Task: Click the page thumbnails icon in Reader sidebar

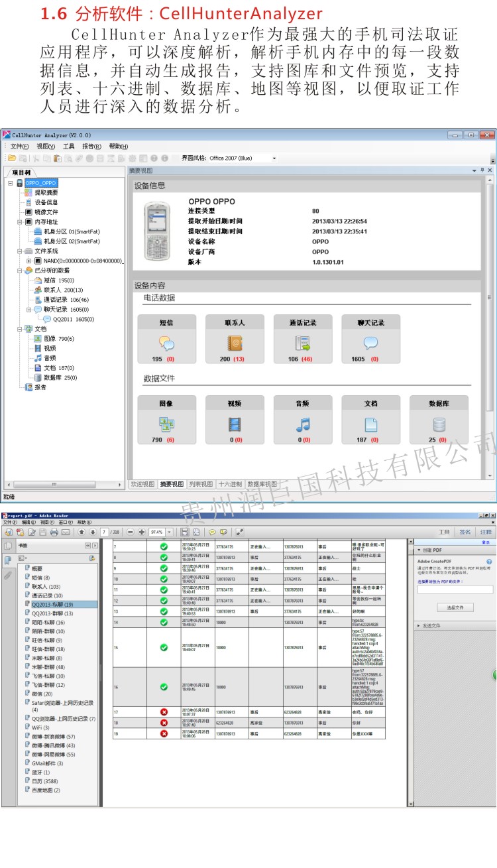Action: 7,546
